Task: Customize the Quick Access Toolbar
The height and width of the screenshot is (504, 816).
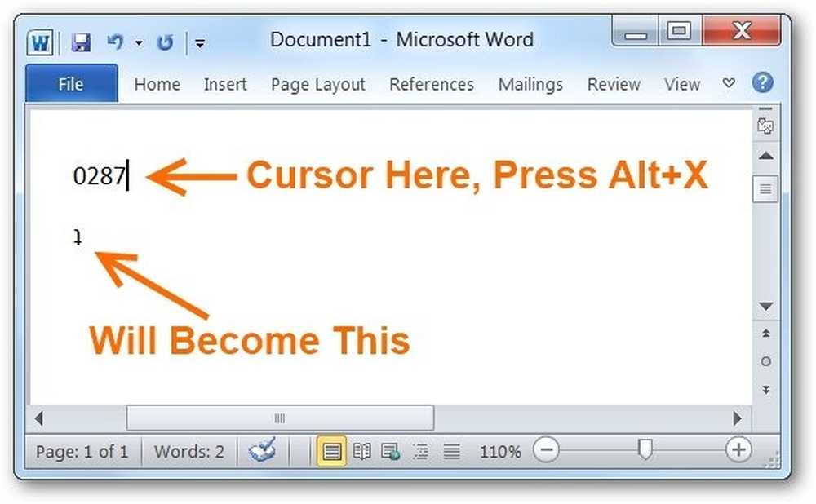Action: tap(200, 43)
